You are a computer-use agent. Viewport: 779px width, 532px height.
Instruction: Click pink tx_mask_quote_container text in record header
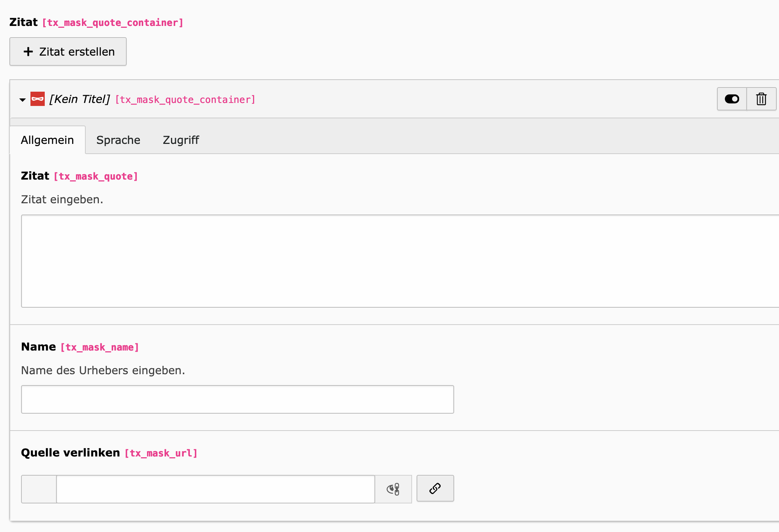[x=185, y=100]
